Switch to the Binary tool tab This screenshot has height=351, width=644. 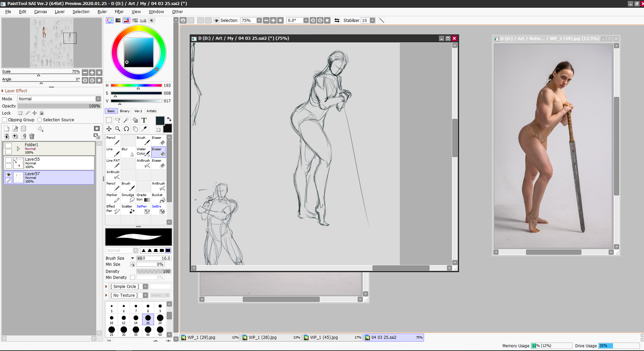tap(125, 111)
